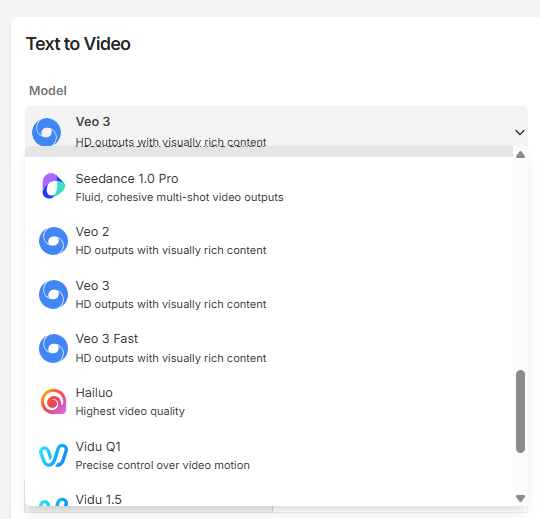Click the Vidu Q1 logo icon
540x519 pixels.
pyautogui.click(x=53, y=455)
